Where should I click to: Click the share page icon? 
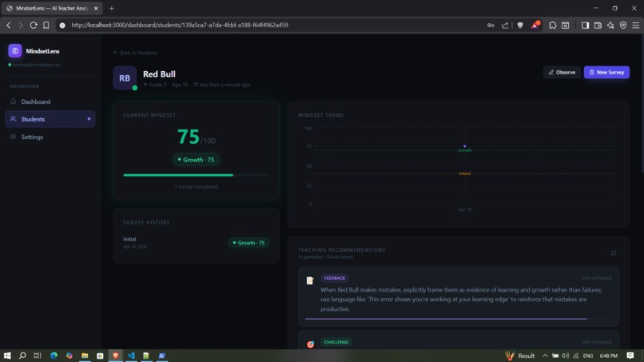click(x=505, y=25)
